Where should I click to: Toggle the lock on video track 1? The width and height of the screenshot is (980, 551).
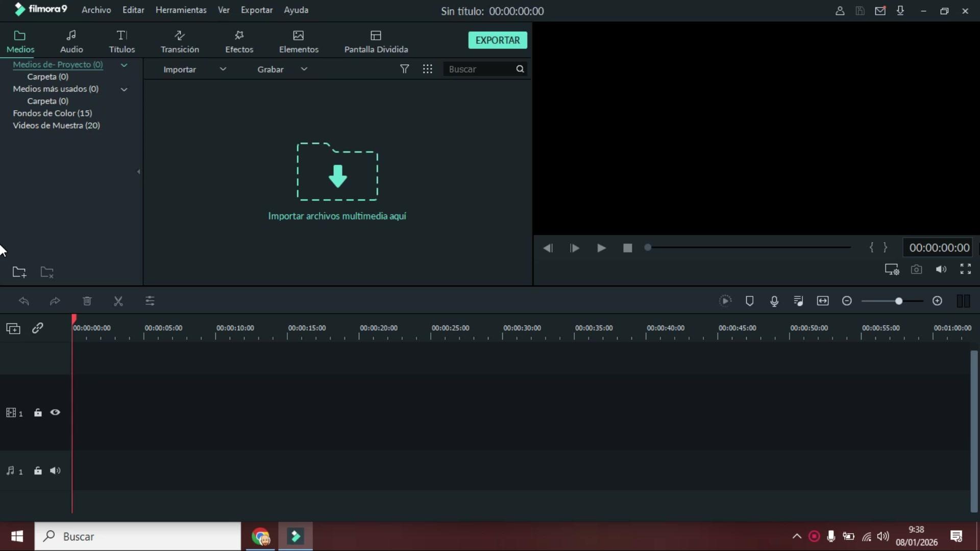[x=38, y=412]
